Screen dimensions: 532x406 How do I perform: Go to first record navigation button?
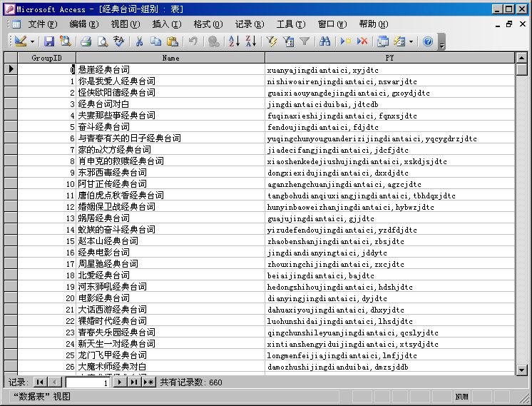click(x=40, y=382)
